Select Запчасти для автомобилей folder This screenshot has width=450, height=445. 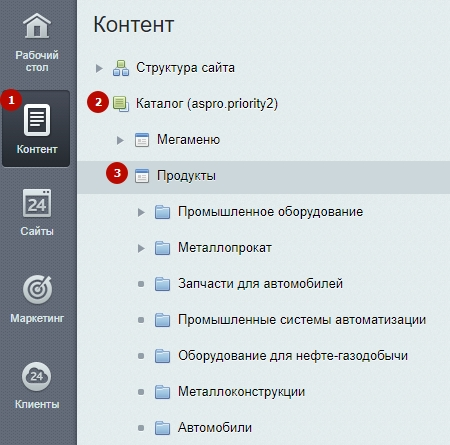click(x=260, y=284)
